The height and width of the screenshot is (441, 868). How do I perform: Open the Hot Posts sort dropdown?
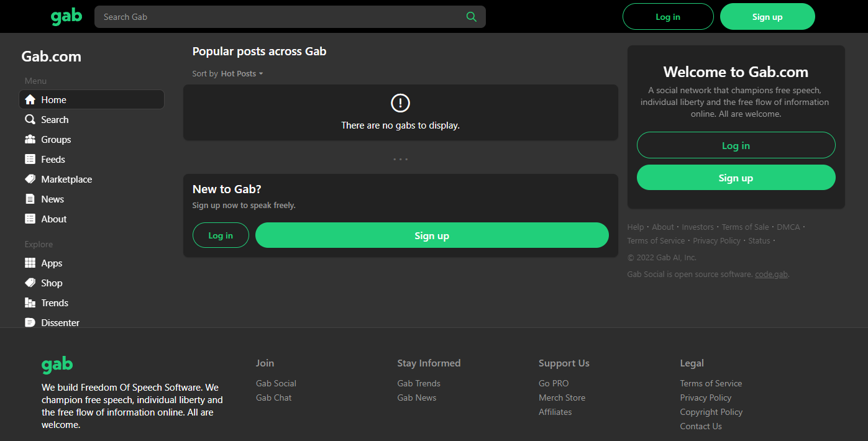click(242, 73)
